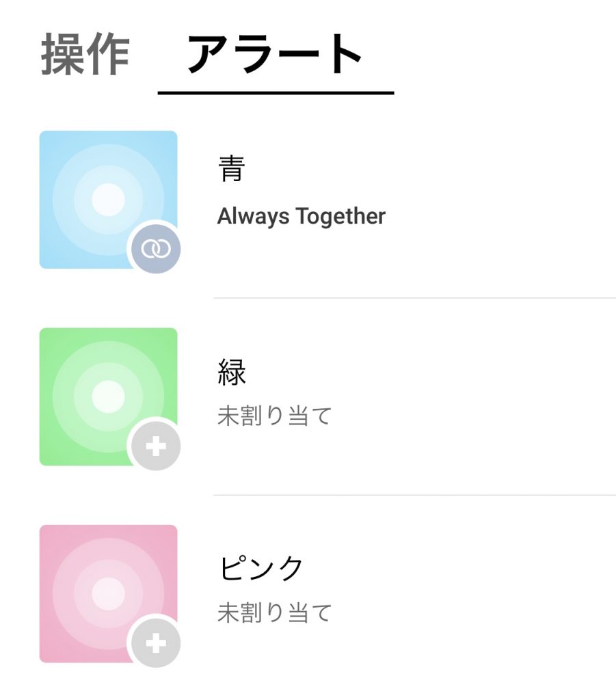Image resolution: width=616 pixels, height=700 pixels.
Task: Click the 青 alert name
Action: coord(232,169)
